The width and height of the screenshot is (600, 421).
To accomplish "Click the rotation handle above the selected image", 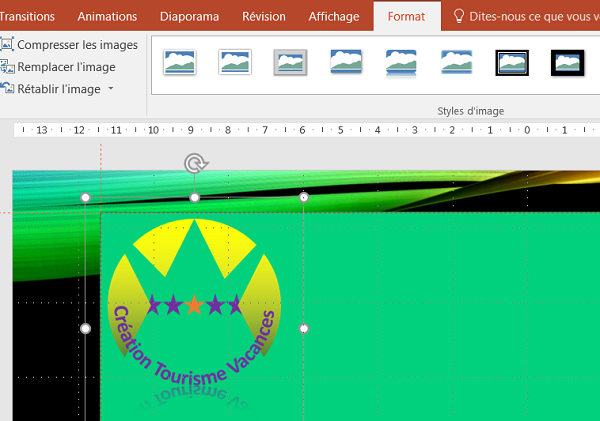I will click(195, 164).
